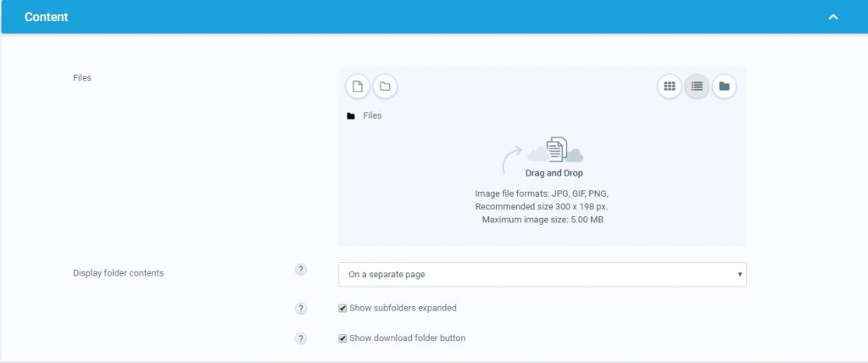This screenshot has width=868, height=363.
Task: Click the Show subfolders expanded label text
Action: (403, 308)
